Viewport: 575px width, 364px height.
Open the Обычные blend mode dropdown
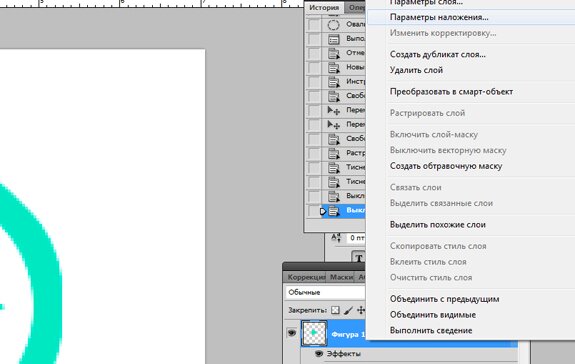[x=325, y=292]
